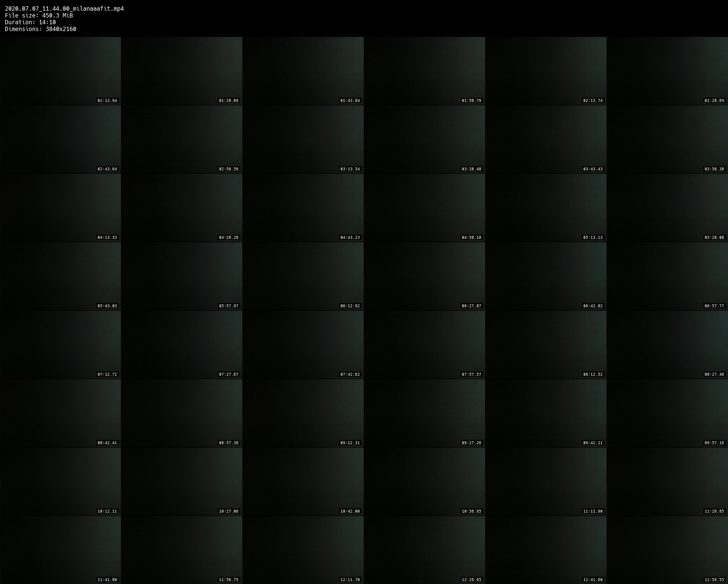
Task: Select the last frame at 12:56.55
Action: click(667, 550)
